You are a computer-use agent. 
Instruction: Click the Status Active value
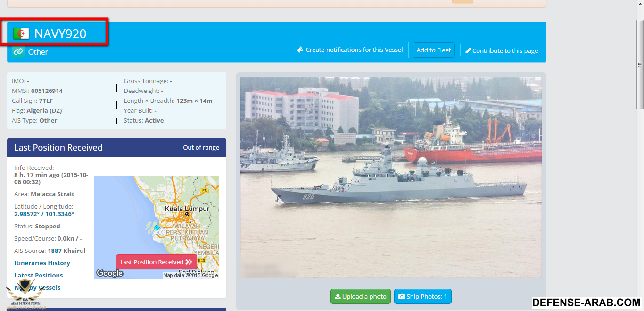click(154, 120)
